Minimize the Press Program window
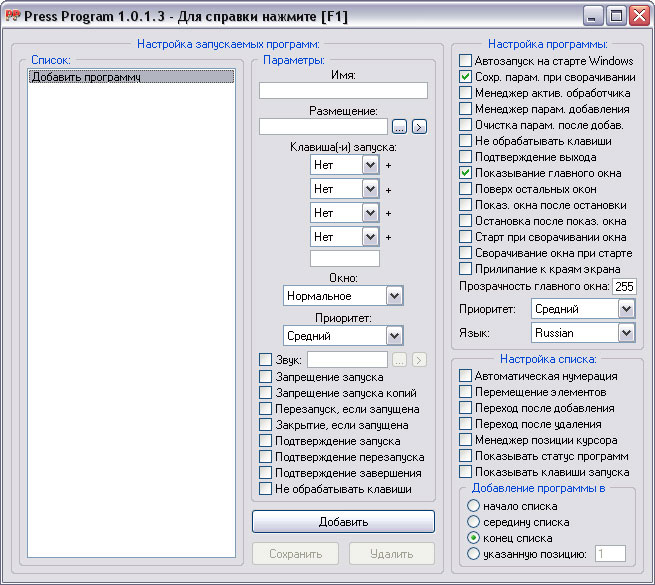Screen dimensions: 655x585 point(593,16)
